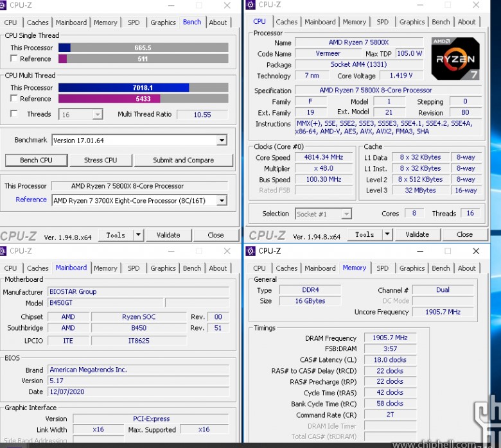This screenshot has height=448, width=501.
Task: Click Package value Socket AM4 (1331)
Action: (359, 64)
